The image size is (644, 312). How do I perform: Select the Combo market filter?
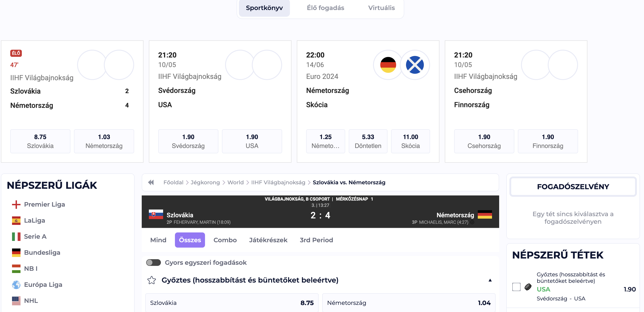225,240
